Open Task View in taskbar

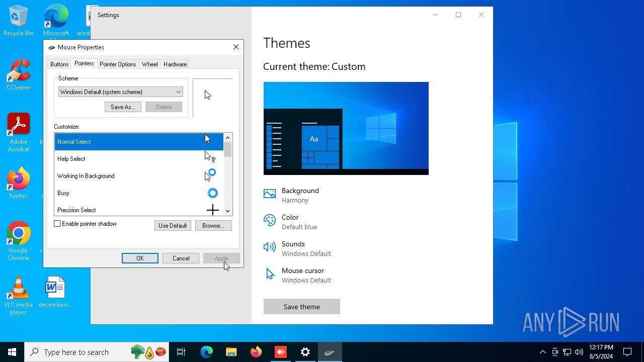pyautogui.click(x=181, y=352)
